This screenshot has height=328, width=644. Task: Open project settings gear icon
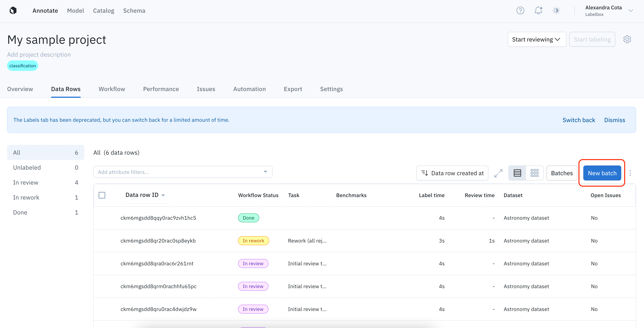627,39
